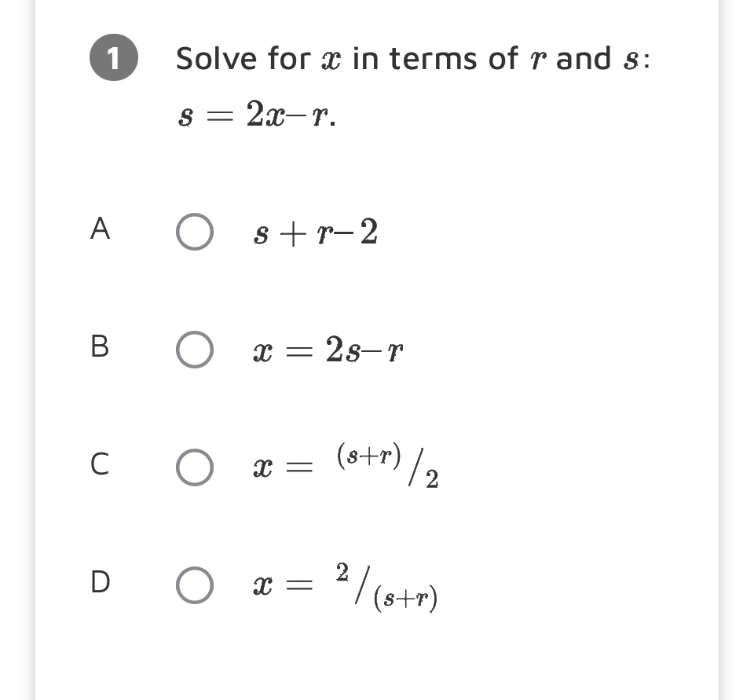754x700 pixels.
Task: Select the radio button for option B
Action: pos(195,351)
